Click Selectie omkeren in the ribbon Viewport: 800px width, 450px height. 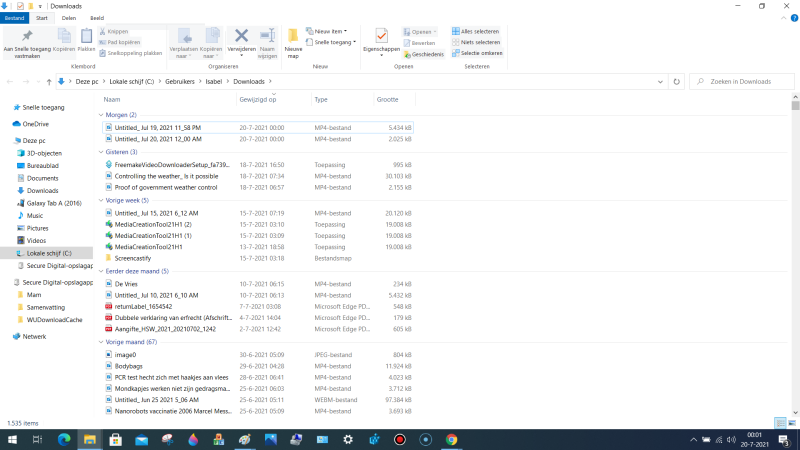[475, 53]
